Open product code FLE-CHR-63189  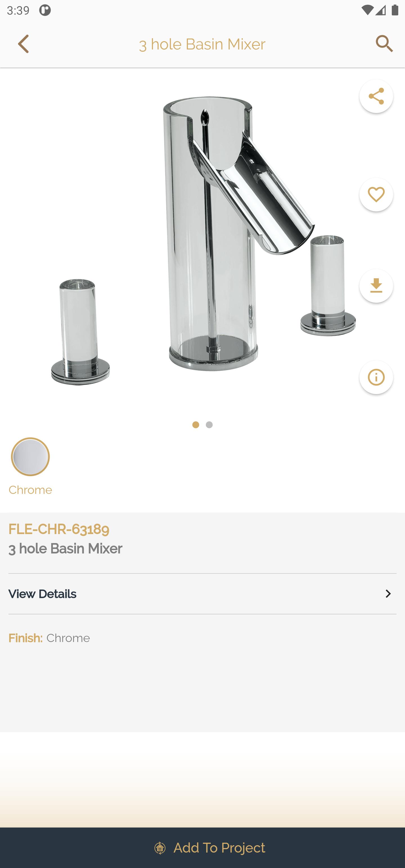pos(59,529)
